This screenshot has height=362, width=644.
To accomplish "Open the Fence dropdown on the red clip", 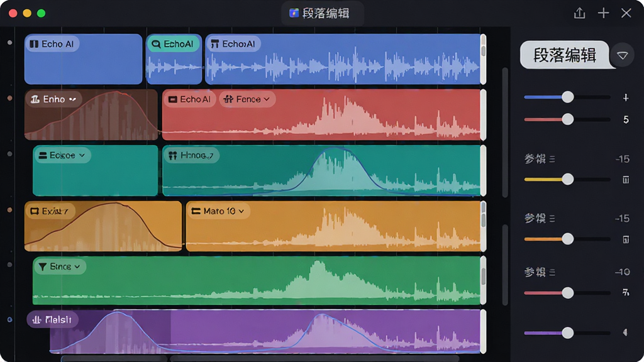I will 247,99.
